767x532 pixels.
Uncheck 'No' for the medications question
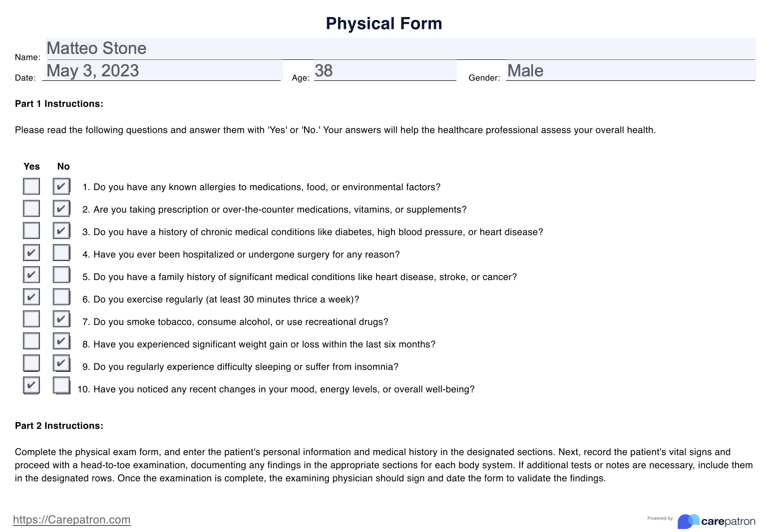point(61,208)
